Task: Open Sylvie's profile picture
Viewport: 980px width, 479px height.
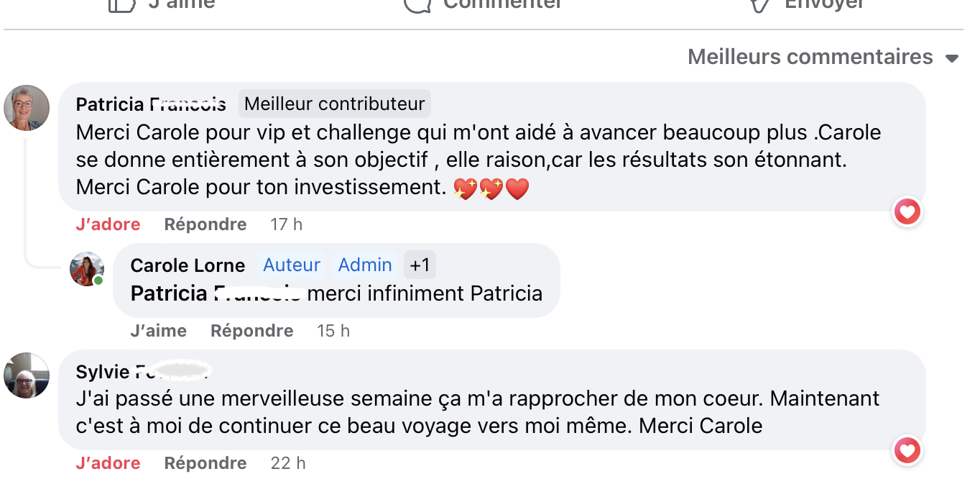Action: (x=27, y=375)
